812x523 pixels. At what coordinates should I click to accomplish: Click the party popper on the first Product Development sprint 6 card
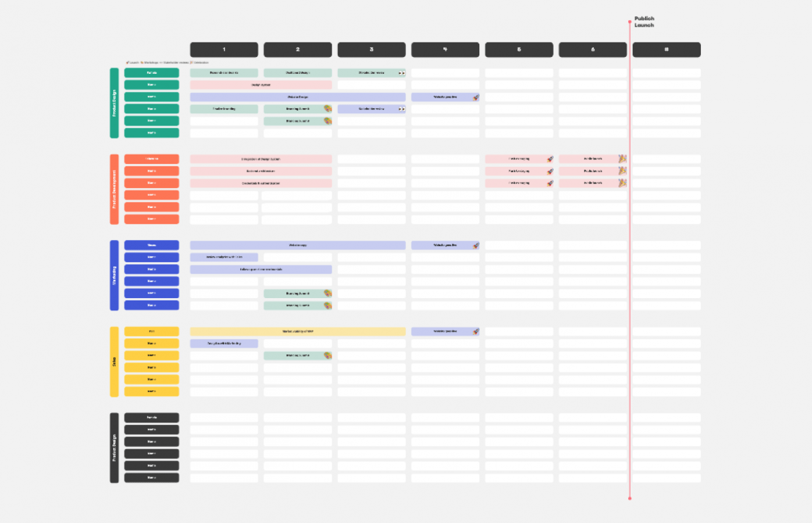pos(622,159)
